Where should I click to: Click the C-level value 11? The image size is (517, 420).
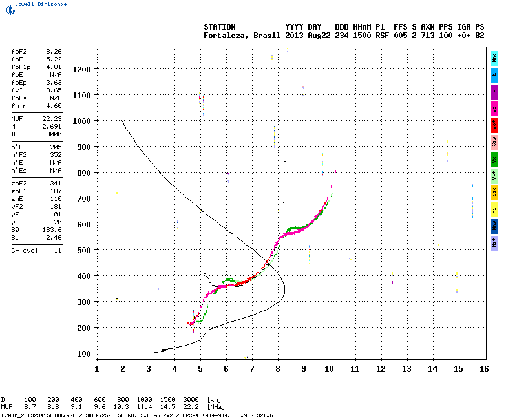[58, 250]
